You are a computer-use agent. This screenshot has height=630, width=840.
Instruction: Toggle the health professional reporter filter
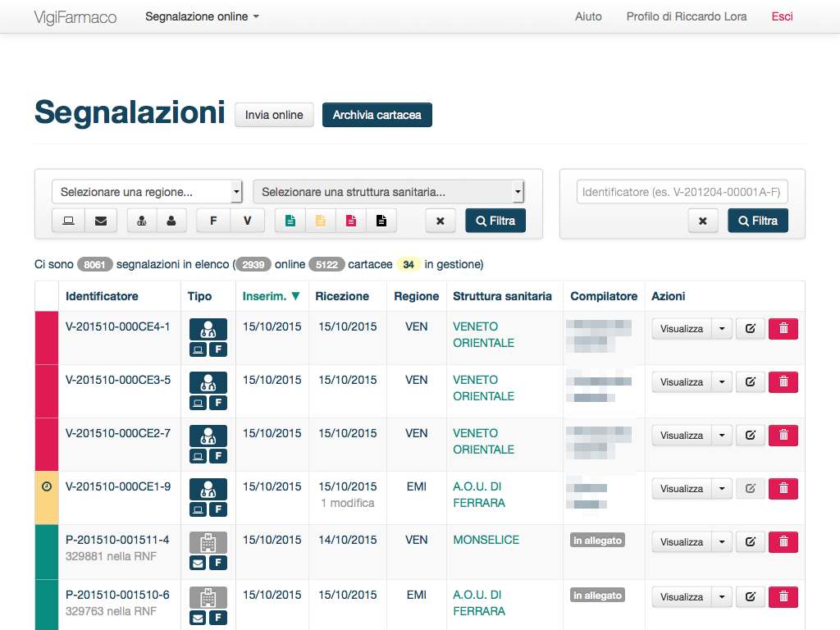point(142,221)
